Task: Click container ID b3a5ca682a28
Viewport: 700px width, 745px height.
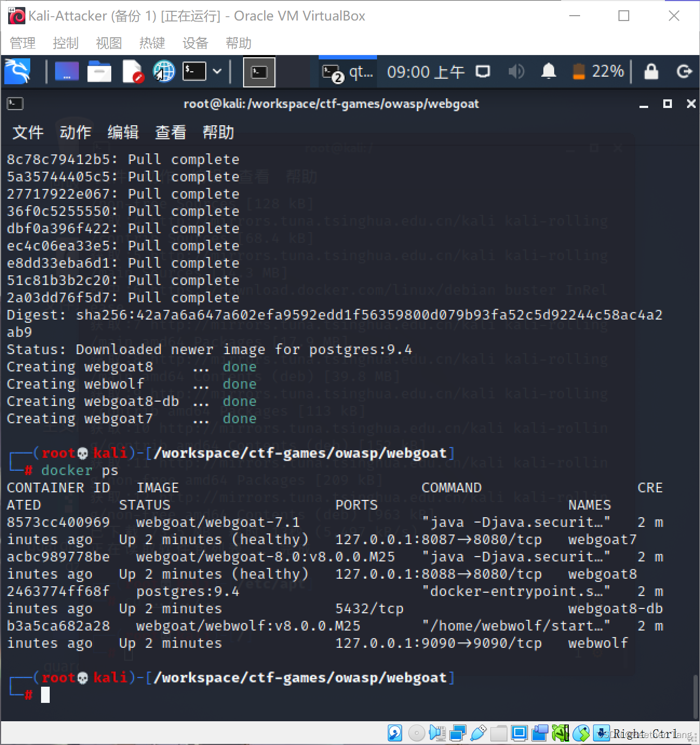Action: click(x=58, y=626)
